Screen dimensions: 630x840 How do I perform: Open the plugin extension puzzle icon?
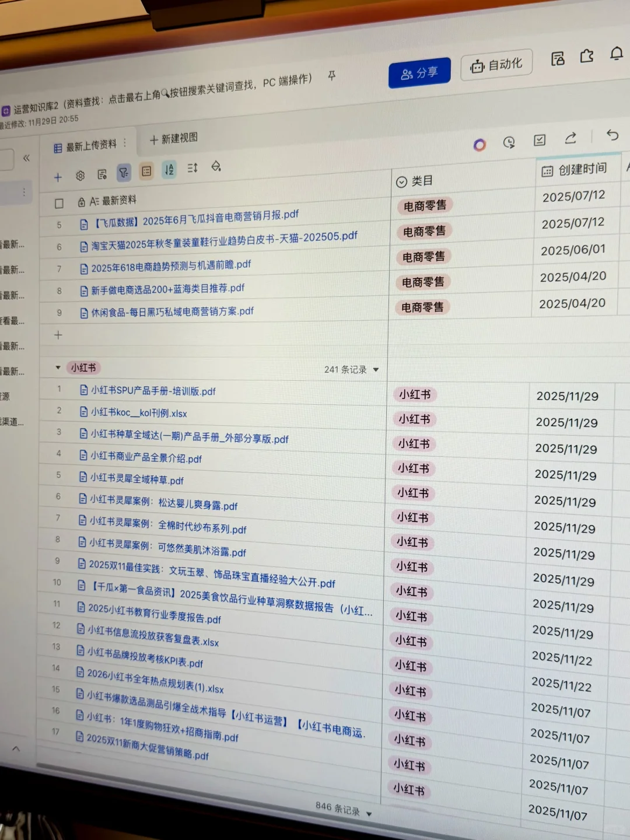587,56
